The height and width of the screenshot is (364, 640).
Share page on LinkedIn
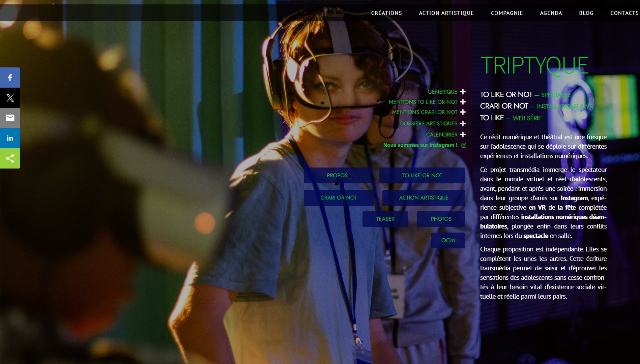[x=10, y=138]
